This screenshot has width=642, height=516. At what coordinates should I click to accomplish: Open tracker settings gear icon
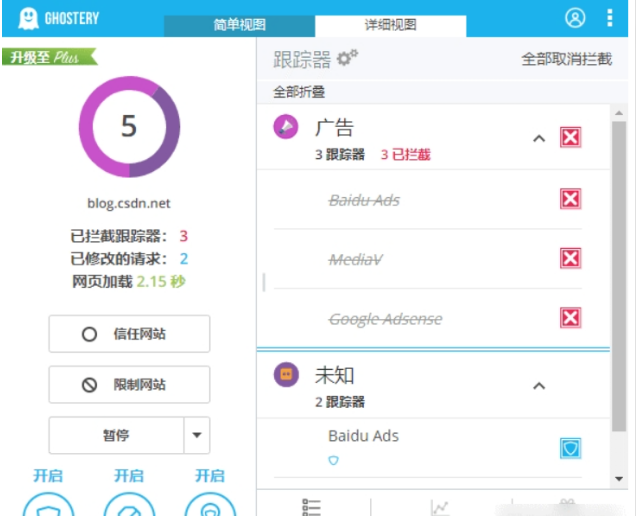pos(347,58)
